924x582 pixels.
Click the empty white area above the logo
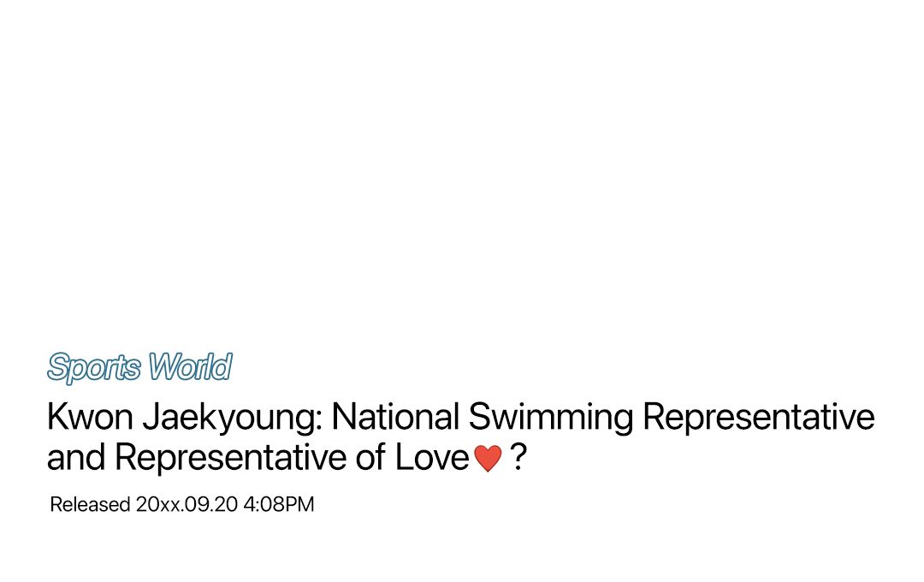pos(462,171)
